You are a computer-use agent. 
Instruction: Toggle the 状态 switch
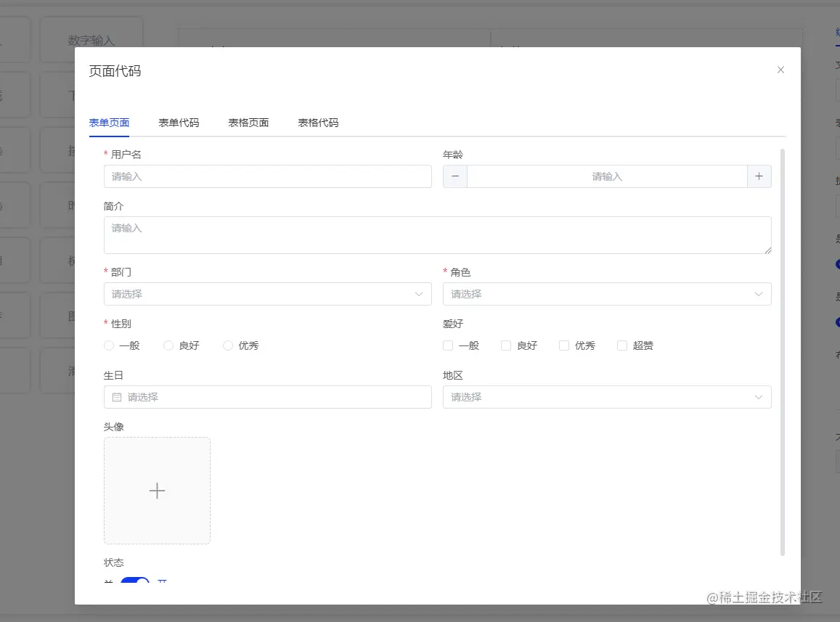tap(136, 582)
